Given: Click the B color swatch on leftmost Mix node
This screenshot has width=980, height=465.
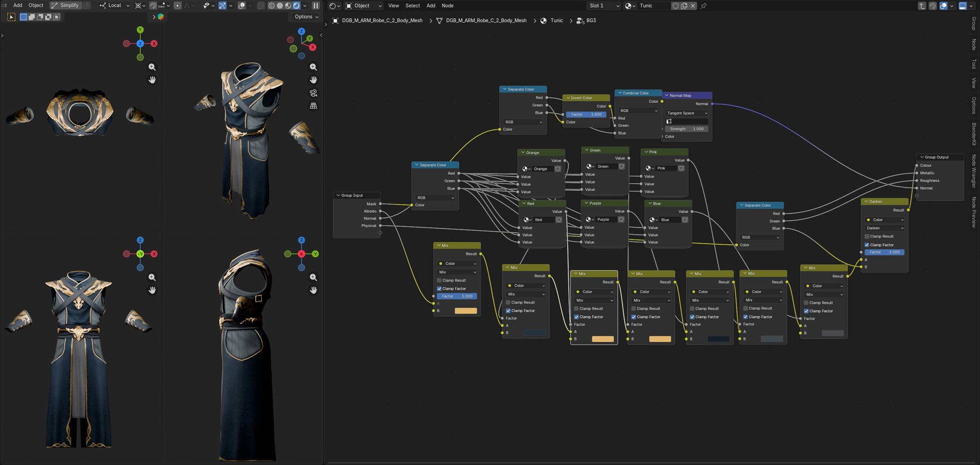Looking at the screenshot, I should (x=466, y=311).
